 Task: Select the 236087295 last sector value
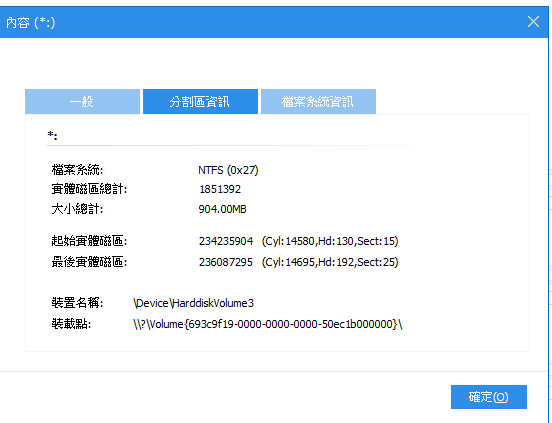coord(226,262)
